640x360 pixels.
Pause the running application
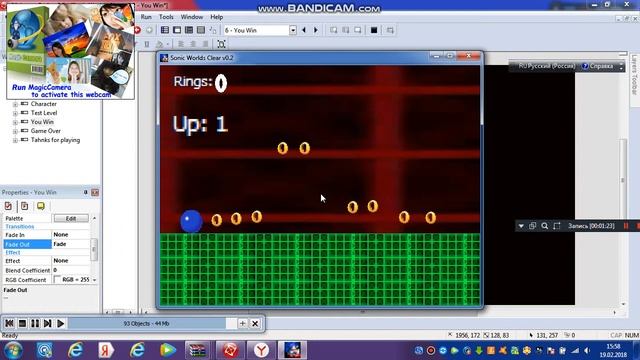35,323
